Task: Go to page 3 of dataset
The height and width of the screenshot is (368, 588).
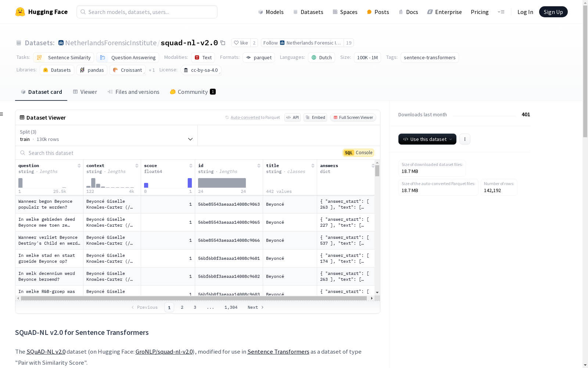Action: (x=195, y=307)
